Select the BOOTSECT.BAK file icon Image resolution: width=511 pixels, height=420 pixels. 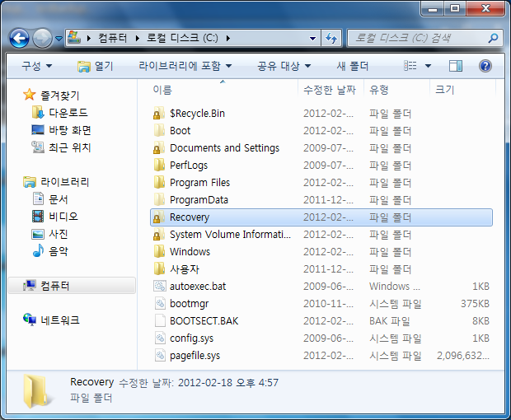(160, 320)
